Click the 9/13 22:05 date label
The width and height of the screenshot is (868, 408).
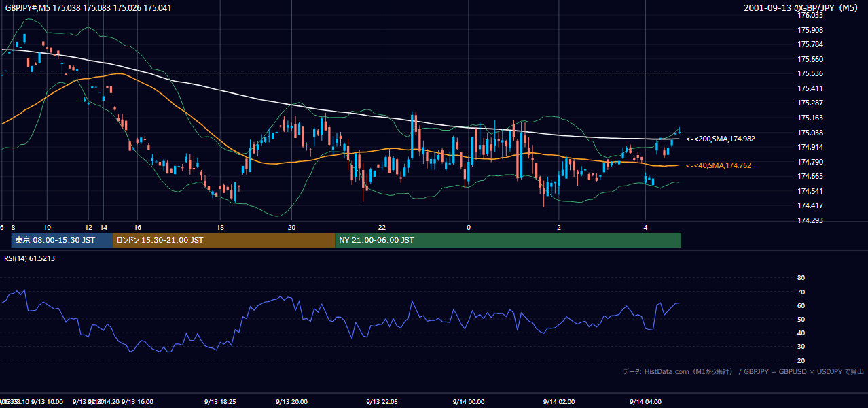[x=382, y=402]
